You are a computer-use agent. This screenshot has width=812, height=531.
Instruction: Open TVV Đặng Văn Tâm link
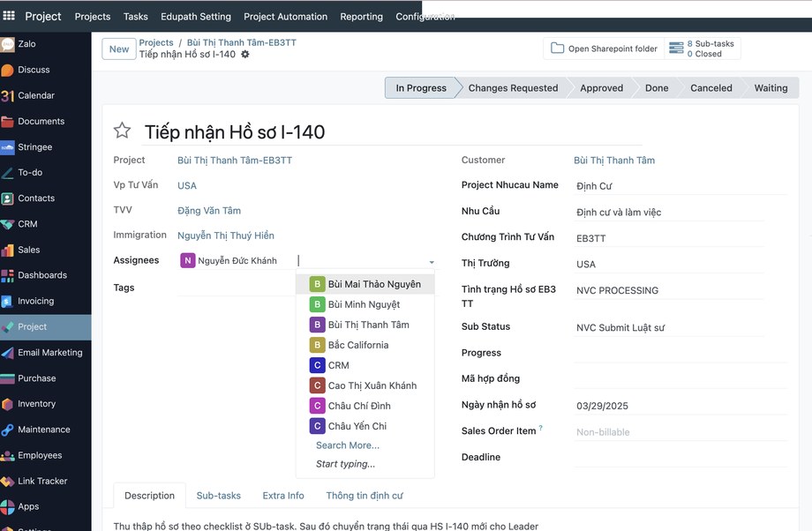coord(208,211)
